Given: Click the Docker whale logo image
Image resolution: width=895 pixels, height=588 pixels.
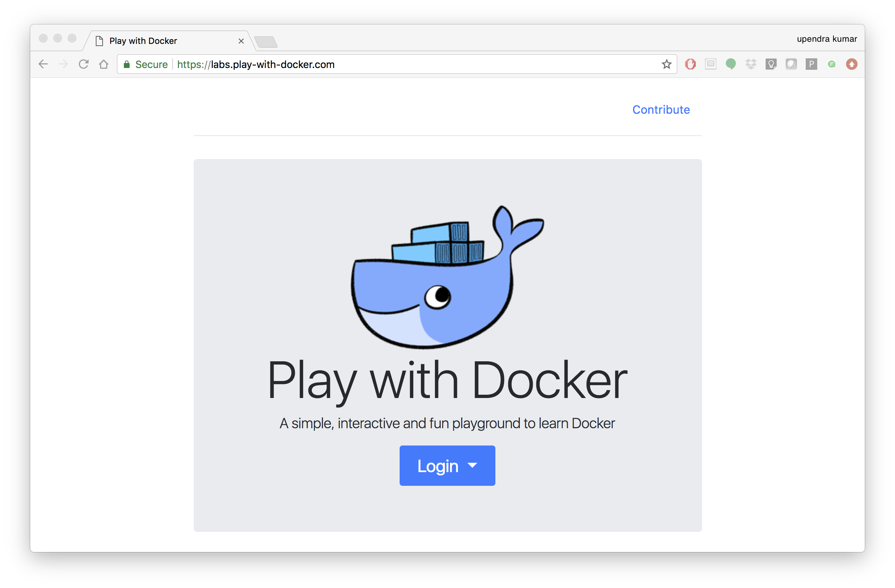Looking at the screenshot, I should 447,277.
